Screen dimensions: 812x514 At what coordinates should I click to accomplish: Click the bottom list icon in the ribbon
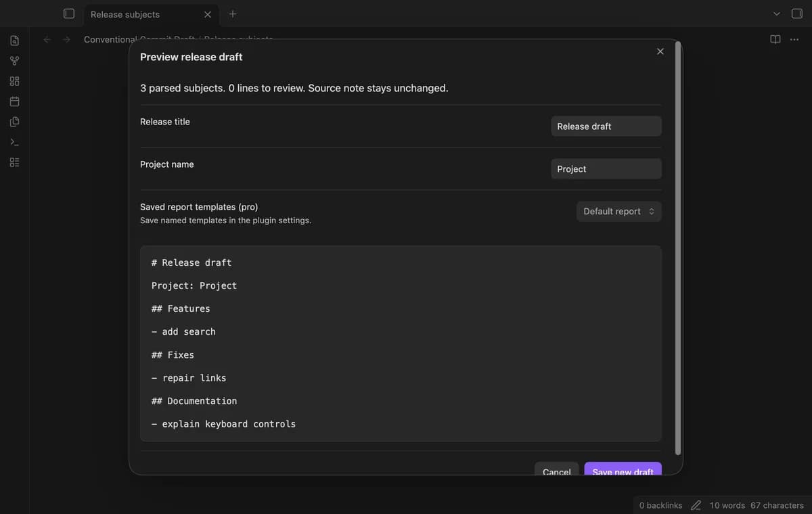(x=14, y=162)
